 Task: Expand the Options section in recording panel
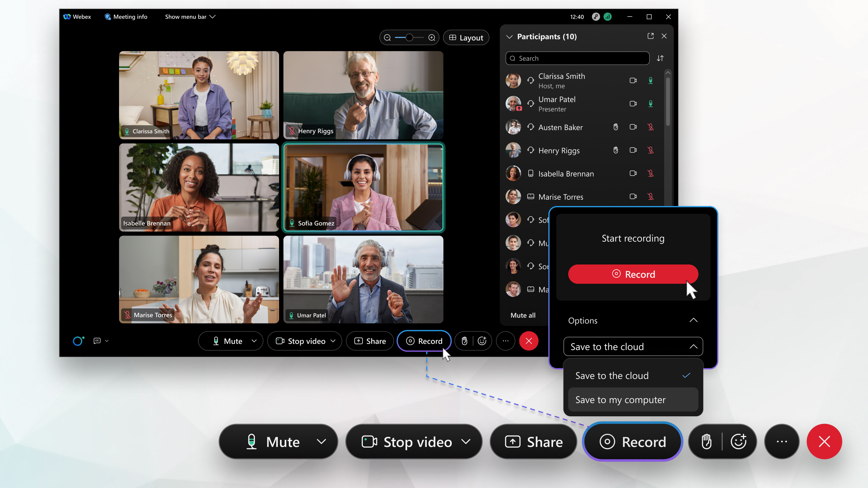[633, 321]
